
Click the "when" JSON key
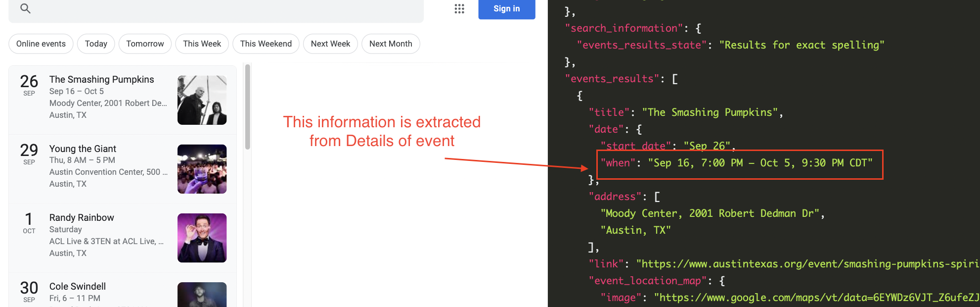(618, 163)
